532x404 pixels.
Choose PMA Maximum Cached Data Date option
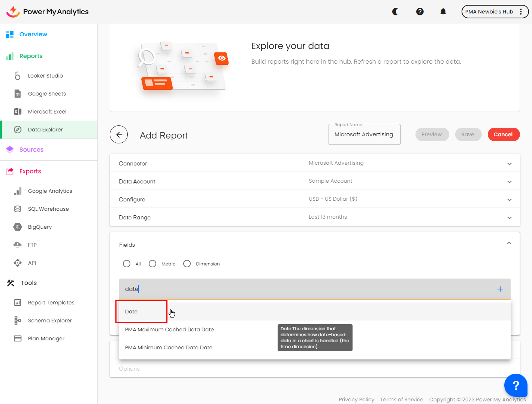tap(169, 329)
